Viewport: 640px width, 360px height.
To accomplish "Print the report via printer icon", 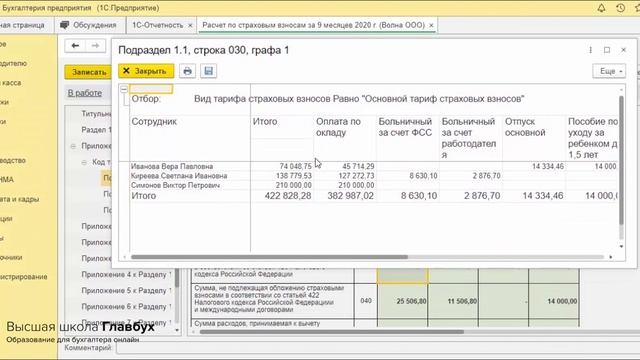I will [x=187, y=71].
